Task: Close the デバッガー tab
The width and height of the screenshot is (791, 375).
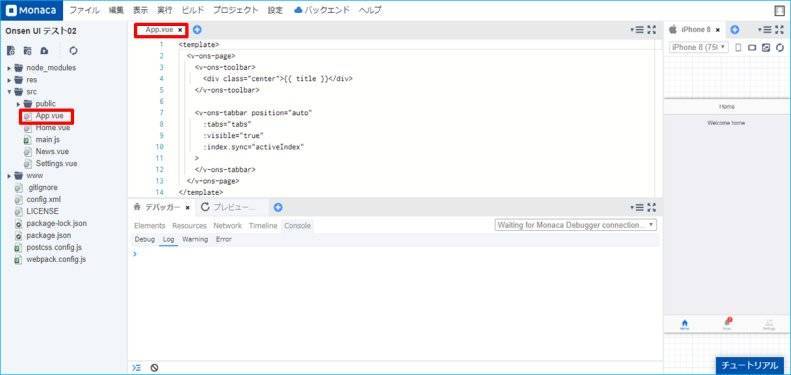Action: (187, 207)
